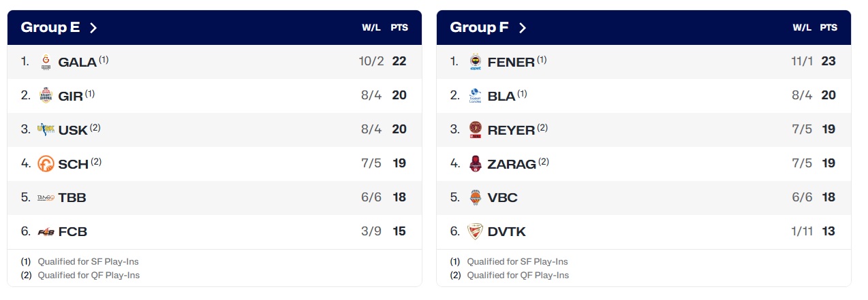This screenshot has width=868, height=300.
Task: Click the DVTK team logo
Action: pyautogui.click(x=476, y=231)
